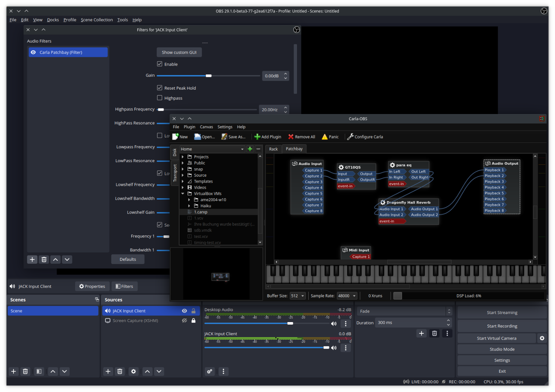Image resolution: width=555 pixels, height=392 pixels.
Task: Enable the Highpass checkbox
Action: 160,98
